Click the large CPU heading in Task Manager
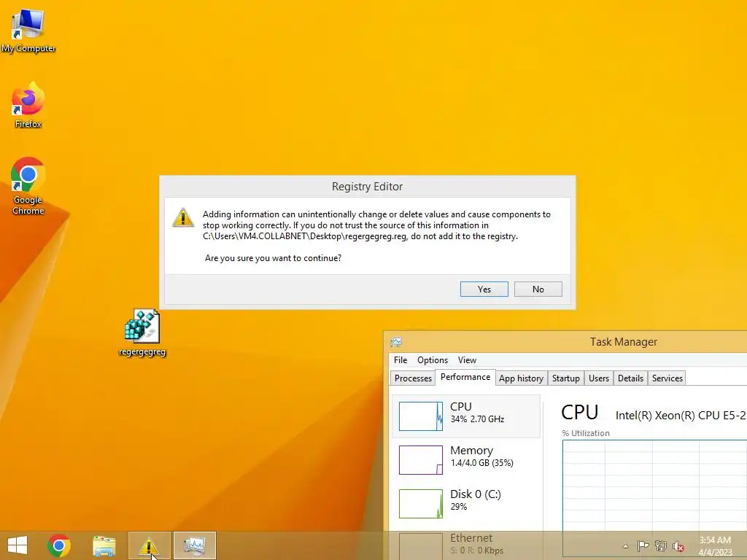This screenshot has height=560, width=747. coord(579,413)
